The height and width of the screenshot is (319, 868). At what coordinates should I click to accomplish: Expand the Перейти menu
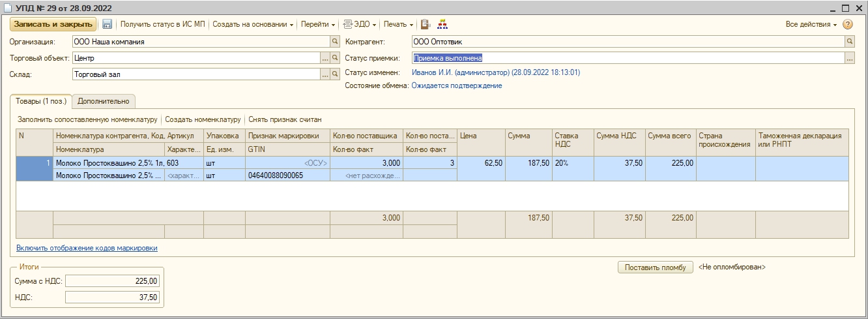[x=318, y=24]
